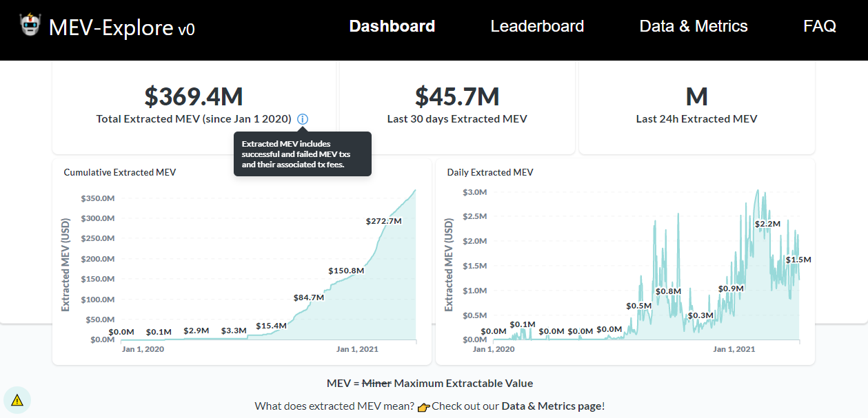Image resolution: width=868 pixels, height=418 pixels.
Task: Click the info icon beside Total Extracted MEV
Action: [303, 119]
